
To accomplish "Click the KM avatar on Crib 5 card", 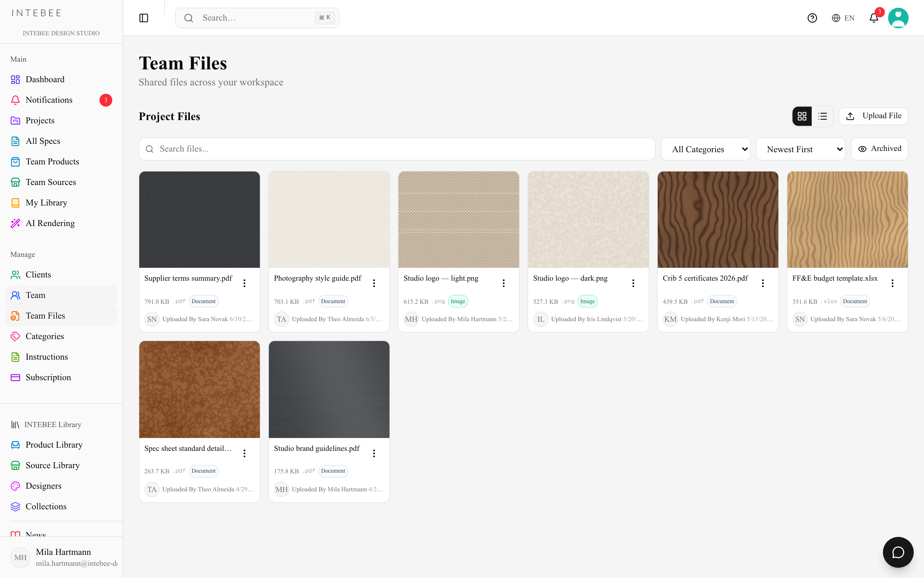I will pyautogui.click(x=670, y=319).
